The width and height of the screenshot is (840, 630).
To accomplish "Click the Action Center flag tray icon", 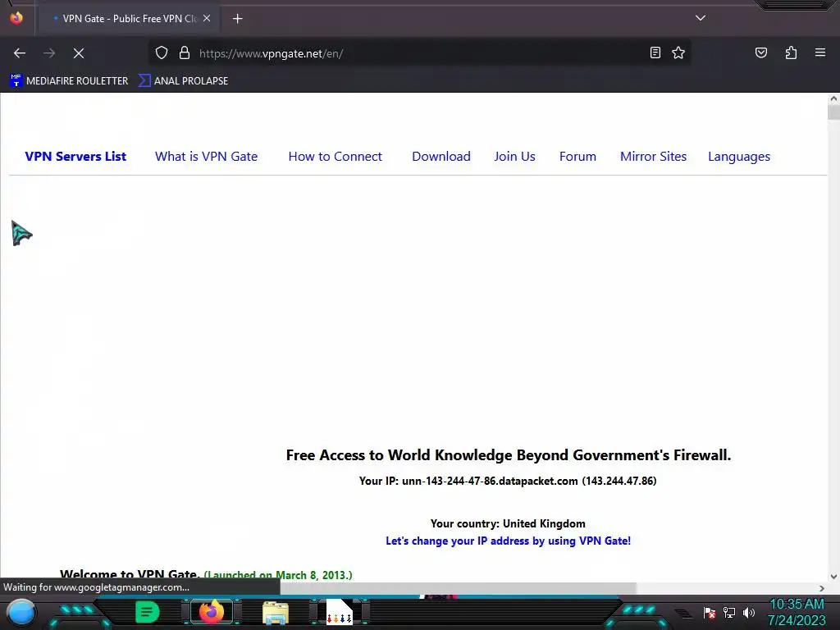I will (710, 612).
